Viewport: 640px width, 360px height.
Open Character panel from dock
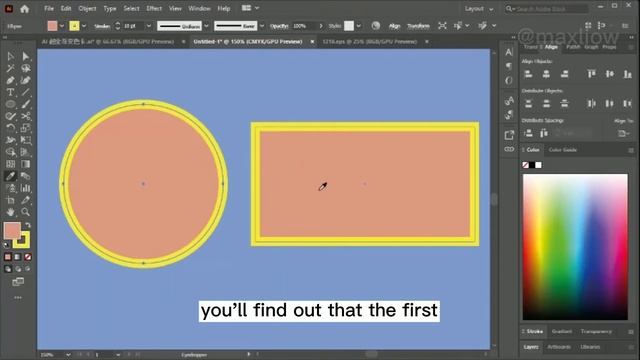point(509,52)
